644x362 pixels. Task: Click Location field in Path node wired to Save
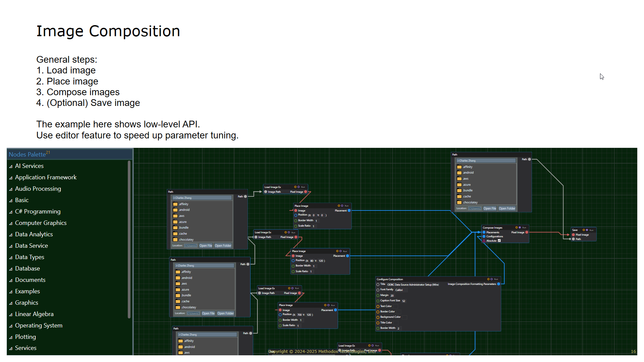475,208
